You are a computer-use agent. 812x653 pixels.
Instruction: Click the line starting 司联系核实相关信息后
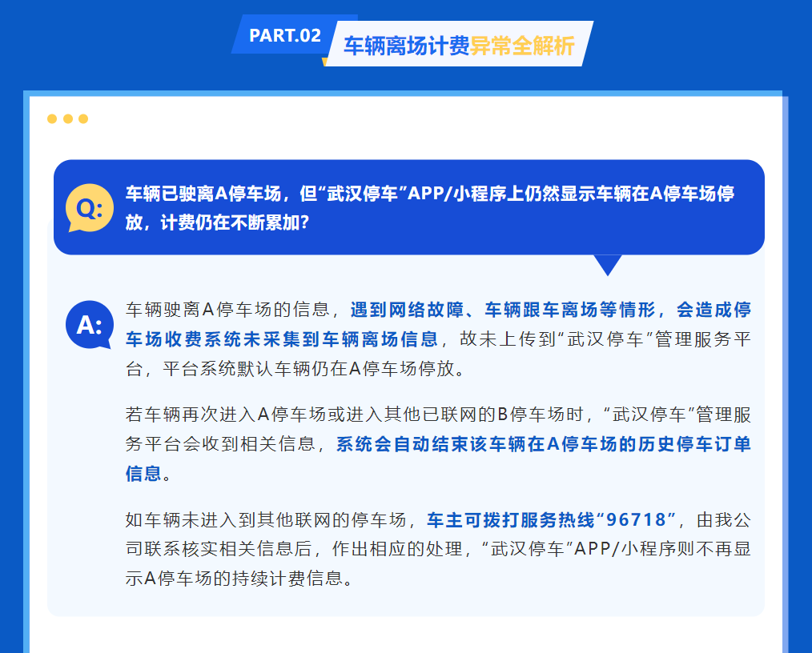(438, 549)
